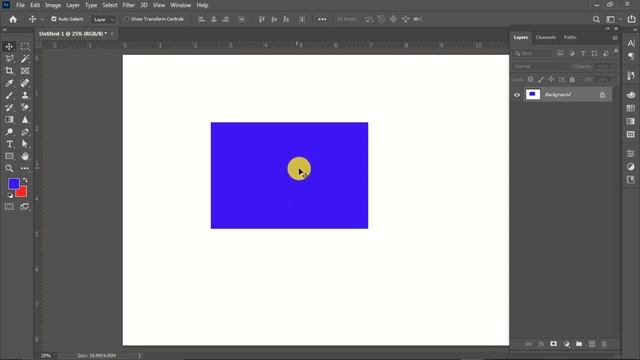Create new fill or adjustment layer
The image size is (640, 360).
566,344
